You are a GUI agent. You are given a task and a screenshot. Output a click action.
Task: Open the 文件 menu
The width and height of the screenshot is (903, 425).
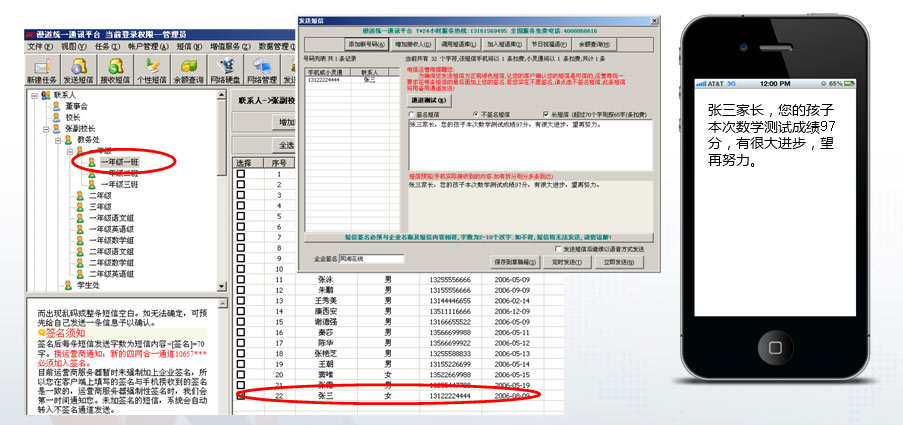coord(40,46)
